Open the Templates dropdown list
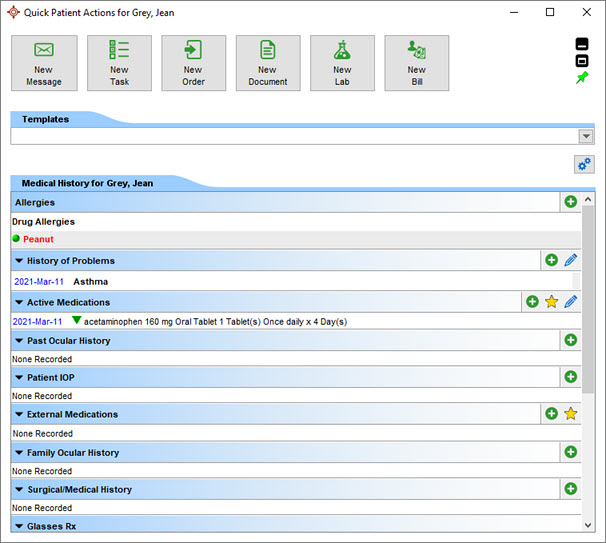 (586, 137)
